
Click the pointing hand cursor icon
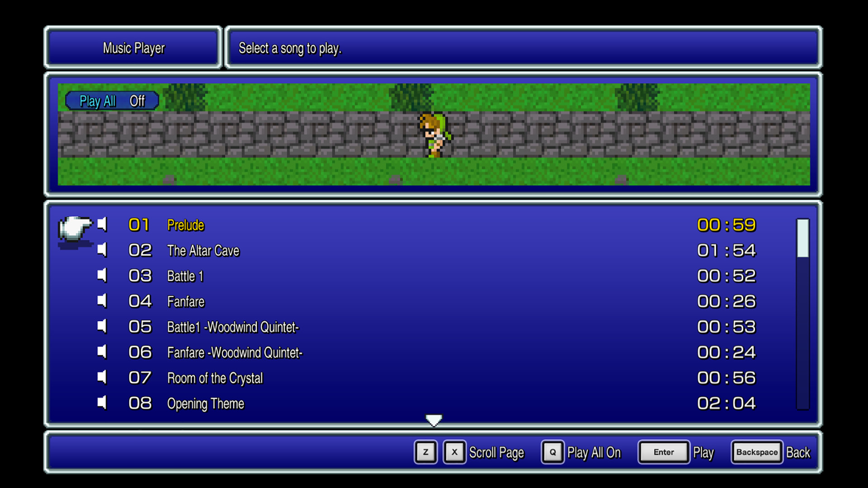pos(75,230)
